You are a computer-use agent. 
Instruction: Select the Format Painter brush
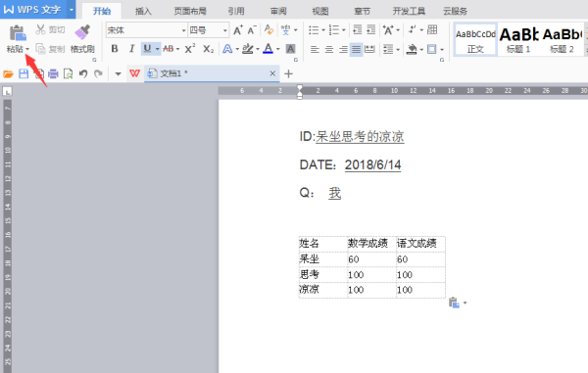point(82,32)
